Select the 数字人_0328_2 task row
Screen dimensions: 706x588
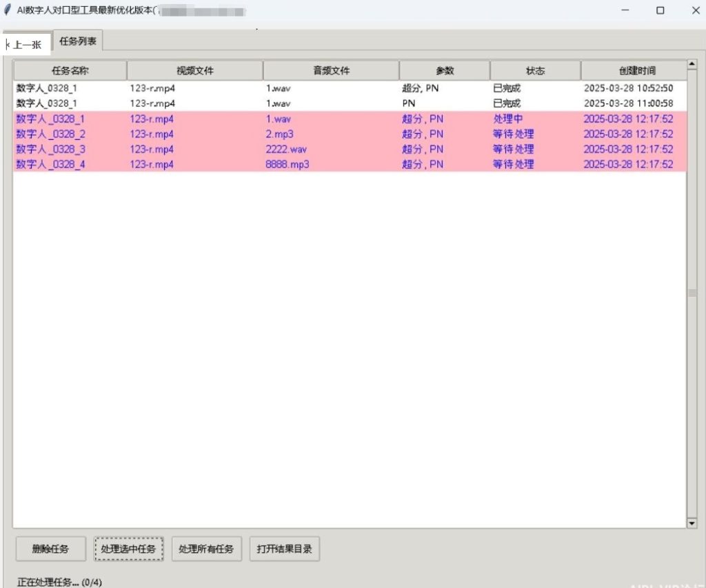point(51,134)
